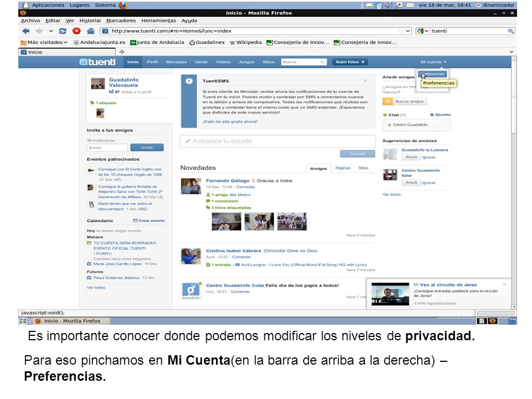Open the Guadalinex bookmark
Image resolution: width=532 pixels, height=399 pixels.
click(207, 43)
